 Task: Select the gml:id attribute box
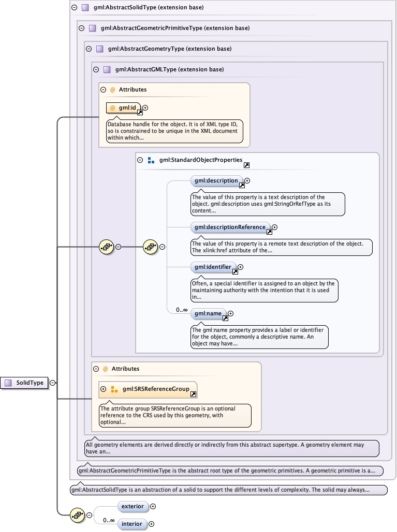124,108
